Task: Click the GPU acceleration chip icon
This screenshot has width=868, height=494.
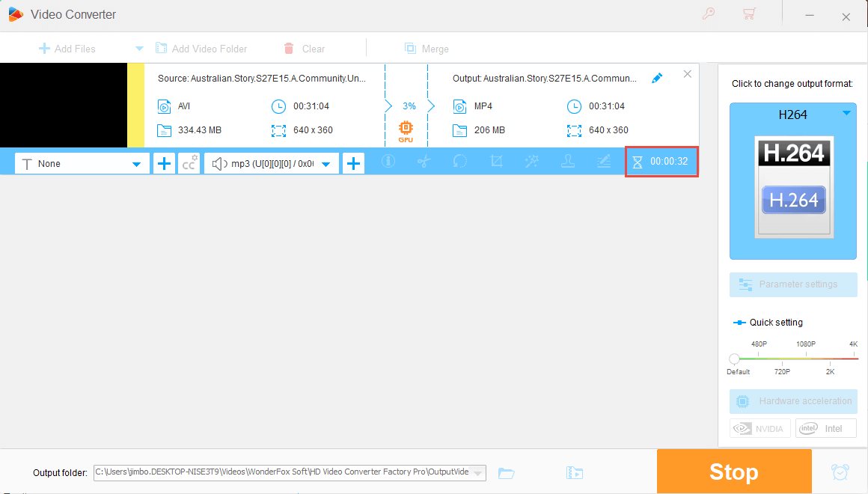Action: click(x=406, y=131)
